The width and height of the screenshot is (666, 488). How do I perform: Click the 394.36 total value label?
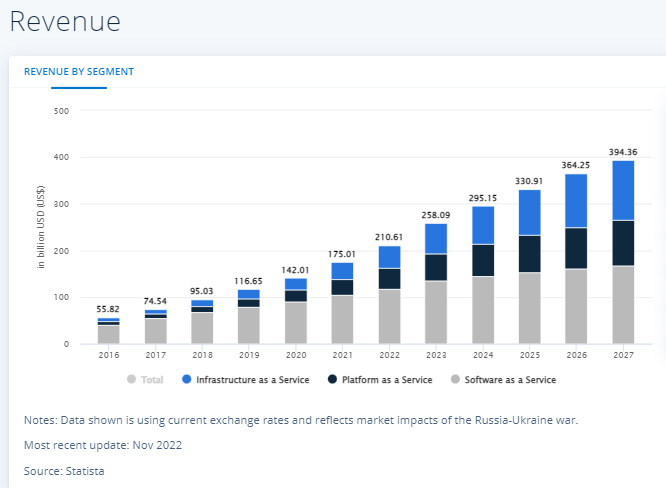(x=623, y=152)
